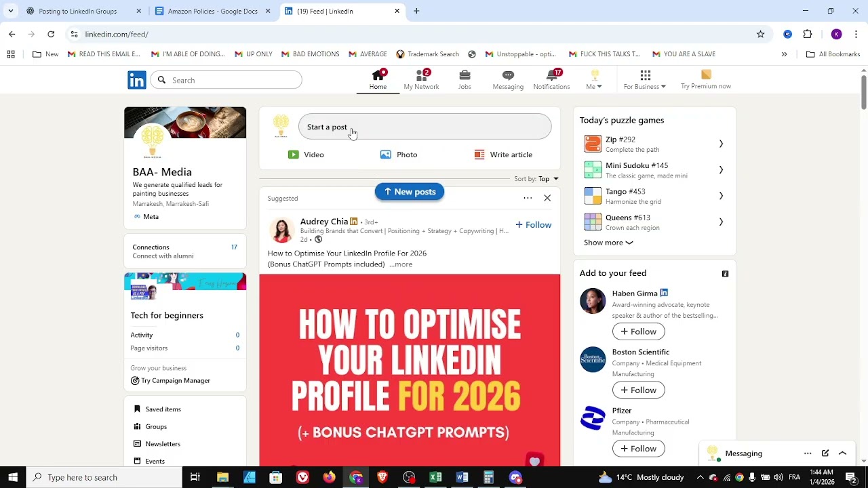Open Queens #613 puzzle
The width and height of the screenshot is (868, 488).
(x=654, y=222)
